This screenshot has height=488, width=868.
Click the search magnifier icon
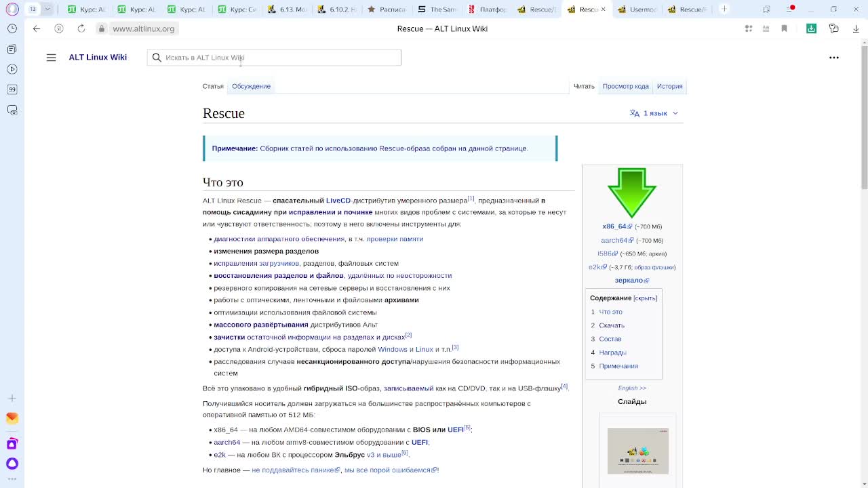coord(157,58)
